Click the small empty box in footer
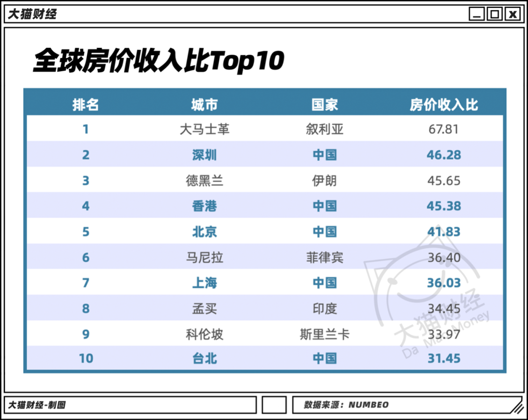 274,405
